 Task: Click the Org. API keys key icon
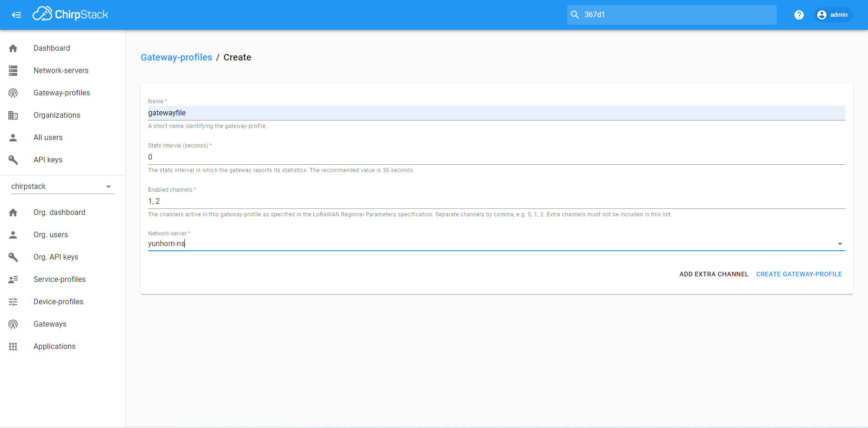(13, 257)
